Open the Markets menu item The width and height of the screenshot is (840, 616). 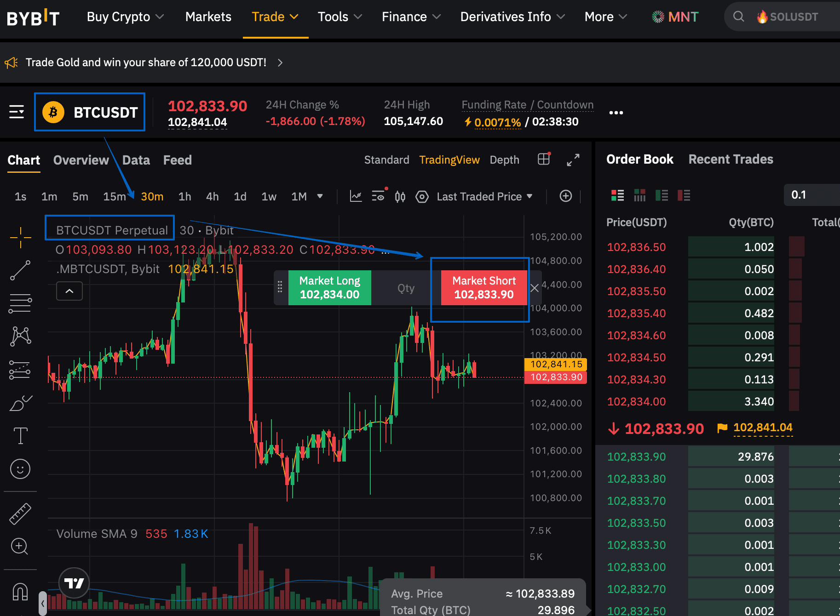click(208, 17)
